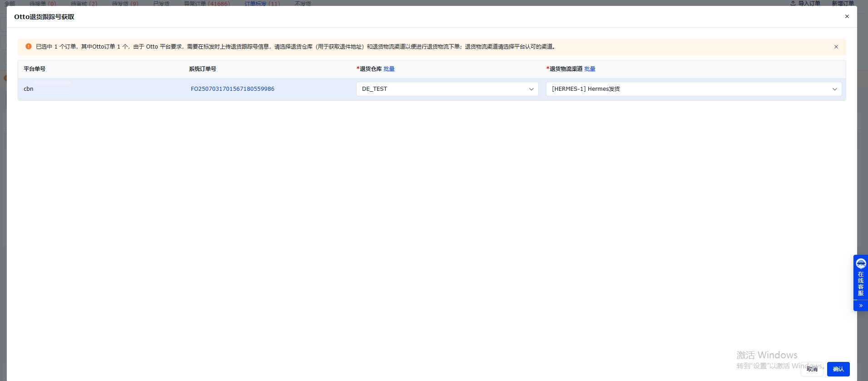Open the Hermes发货 退货物流渠道 dropdown
The image size is (868, 381).
(x=694, y=89)
